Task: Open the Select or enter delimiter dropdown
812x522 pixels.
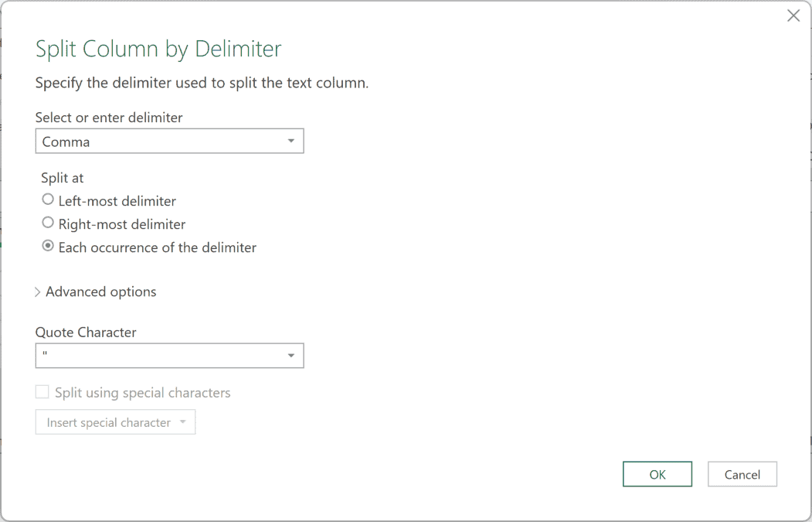Action: pyautogui.click(x=169, y=141)
